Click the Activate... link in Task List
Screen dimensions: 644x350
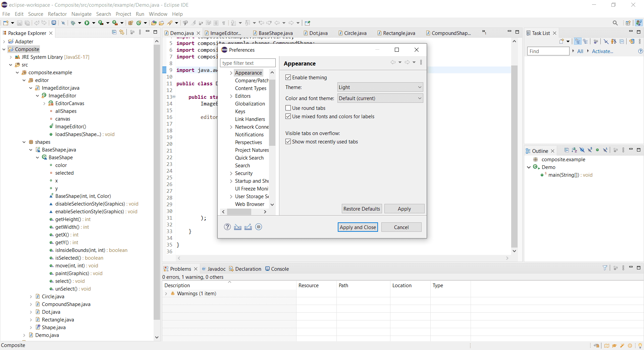602,51
